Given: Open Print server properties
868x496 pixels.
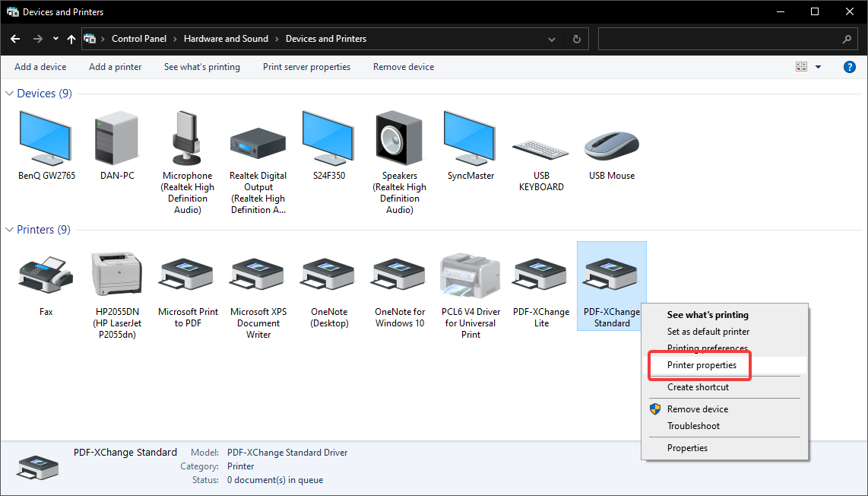Looking at the screenshot, I should pos(306,67).
